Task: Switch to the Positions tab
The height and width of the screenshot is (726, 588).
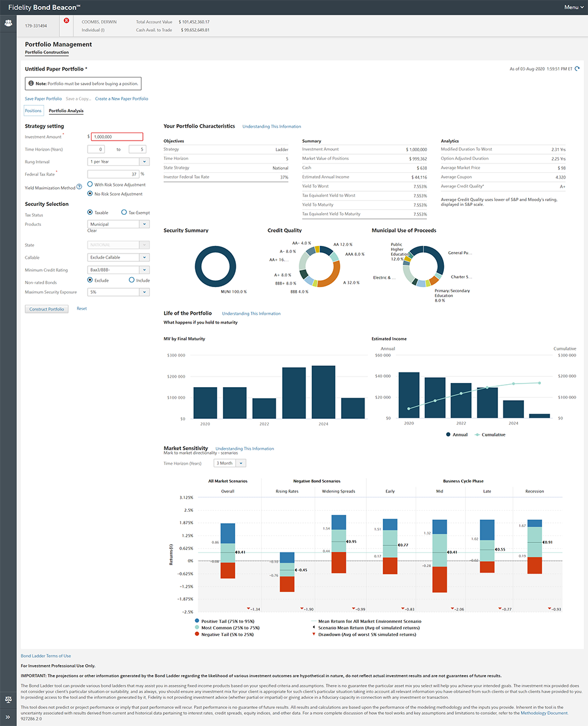Action: (x=34, y=111)
